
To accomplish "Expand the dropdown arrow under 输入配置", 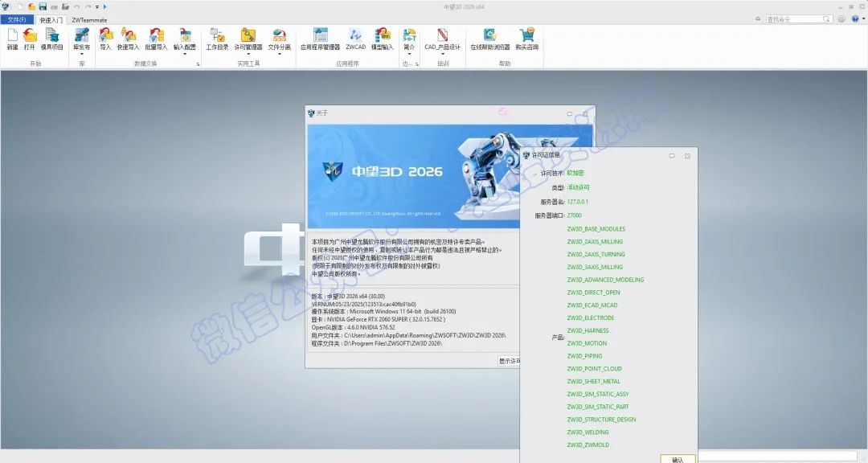I will pos(184,55).
